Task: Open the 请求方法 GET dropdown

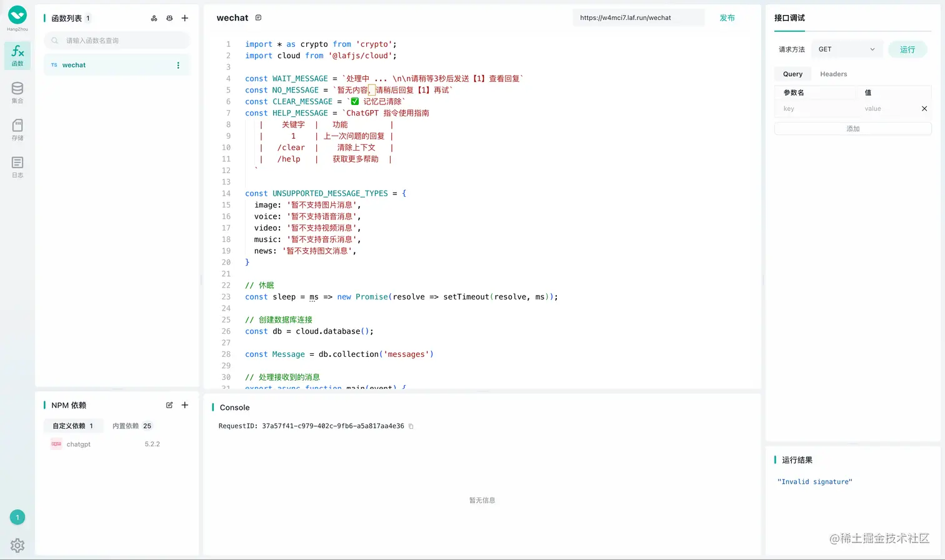Action: click(847, 49)
